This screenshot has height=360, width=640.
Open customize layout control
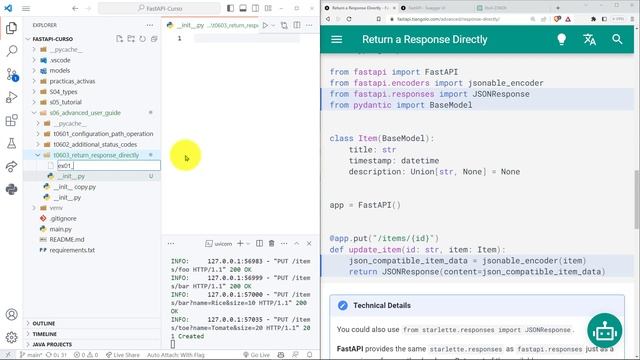pyautogui.click(x=268, y=8)
